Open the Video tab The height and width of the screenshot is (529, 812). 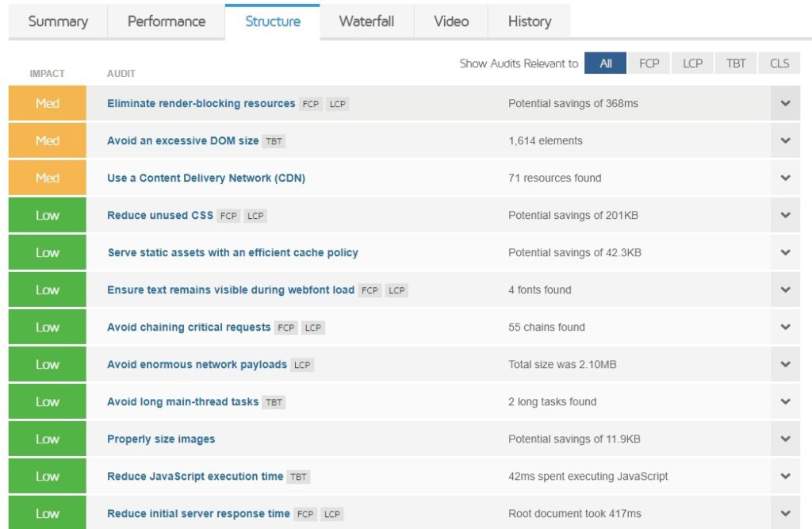click(x=451, y=21)
